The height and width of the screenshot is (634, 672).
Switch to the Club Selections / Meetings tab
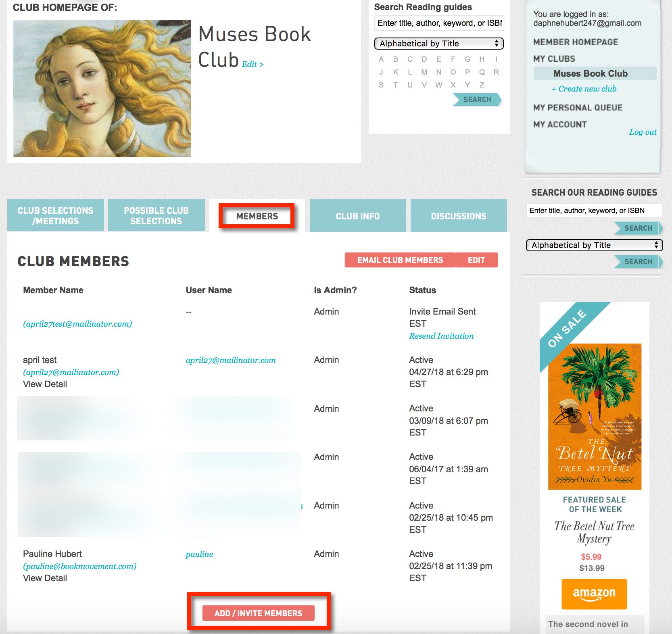click(56, 216)
